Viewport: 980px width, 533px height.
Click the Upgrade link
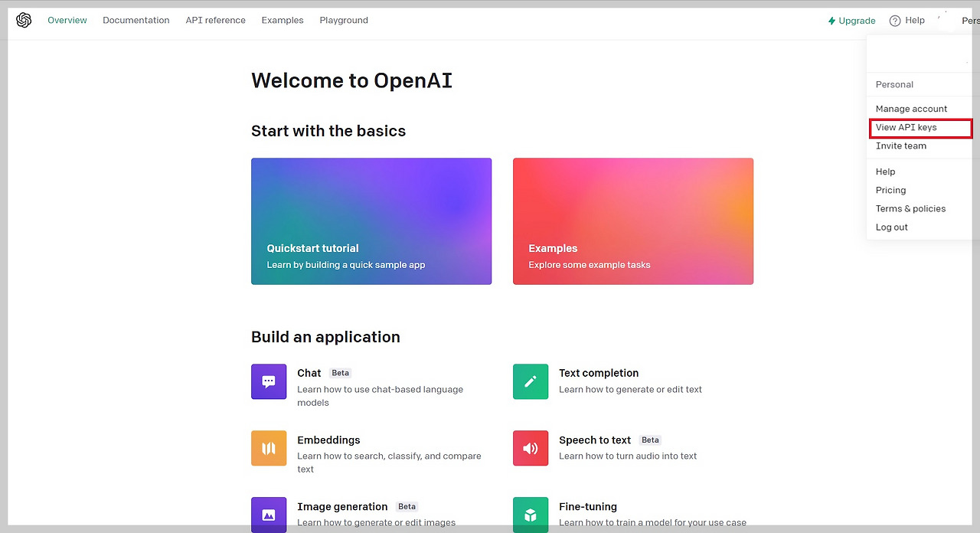click(x=851, y=21)
